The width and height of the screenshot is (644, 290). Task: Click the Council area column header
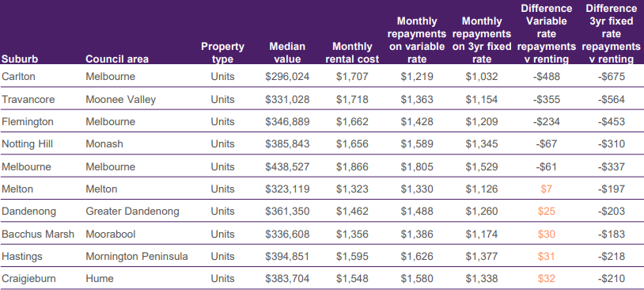pos(117,59)
